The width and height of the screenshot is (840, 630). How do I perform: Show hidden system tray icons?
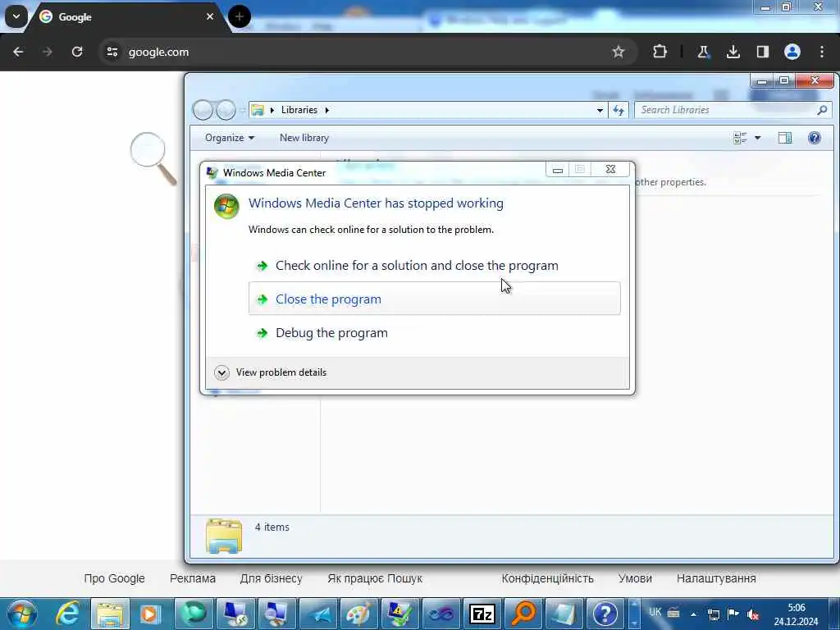tap(694, 614)
